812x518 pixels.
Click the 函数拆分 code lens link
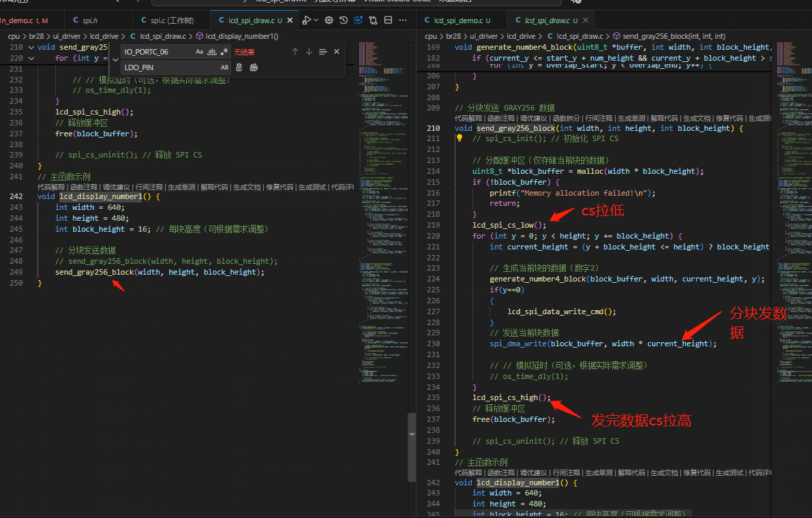[566, 118]
